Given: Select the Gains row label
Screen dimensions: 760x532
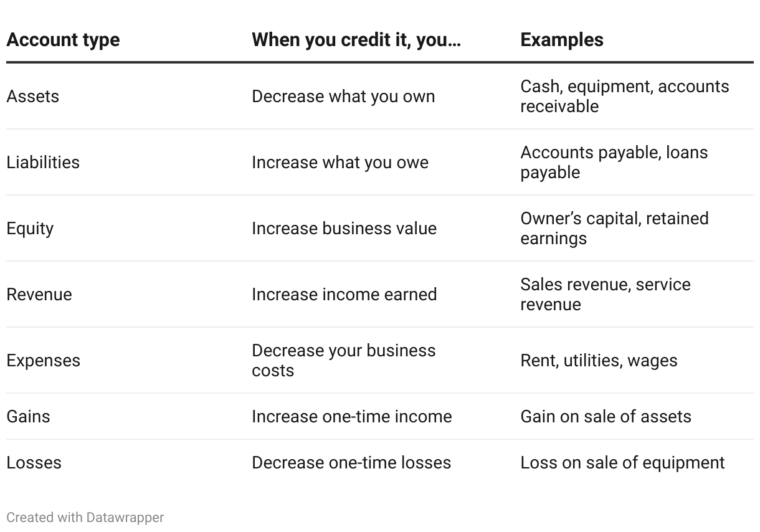Looking at the screenshot, I should [x=28, y=417].
